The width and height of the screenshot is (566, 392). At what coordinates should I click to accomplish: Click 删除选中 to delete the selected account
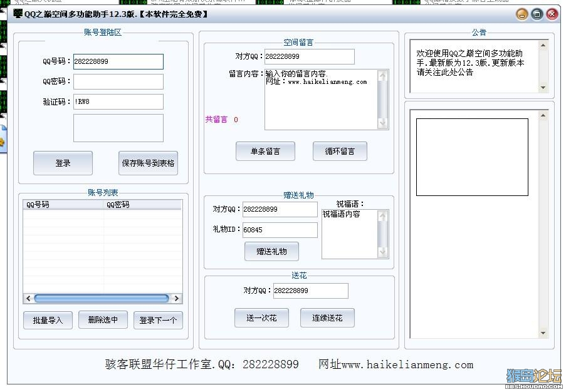click(103, 320)
